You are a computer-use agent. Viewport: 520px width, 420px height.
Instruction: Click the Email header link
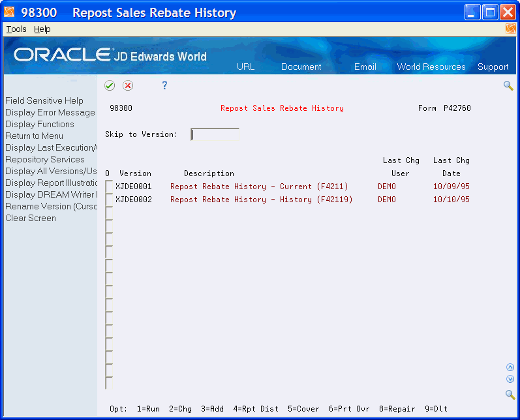coord(365,67)
